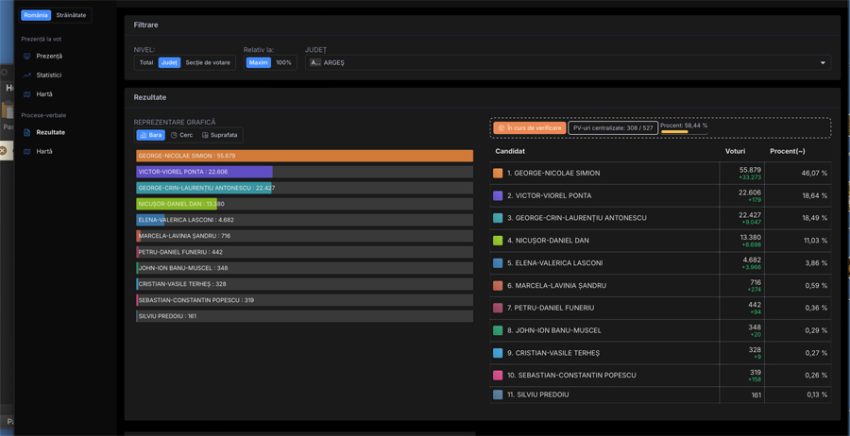The height and width of the screenshot is (436, 850).
Task: Open Rezultate in Procese-verbale section
Action: 50,132
